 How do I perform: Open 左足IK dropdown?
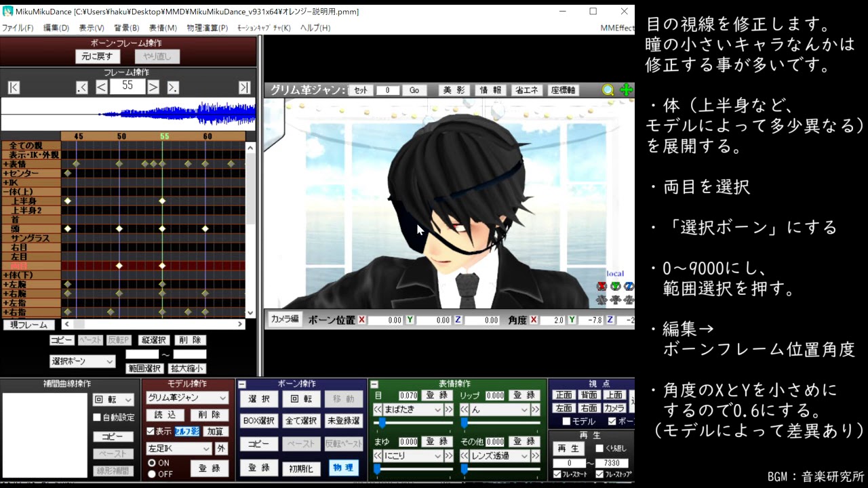coord(179,449)
